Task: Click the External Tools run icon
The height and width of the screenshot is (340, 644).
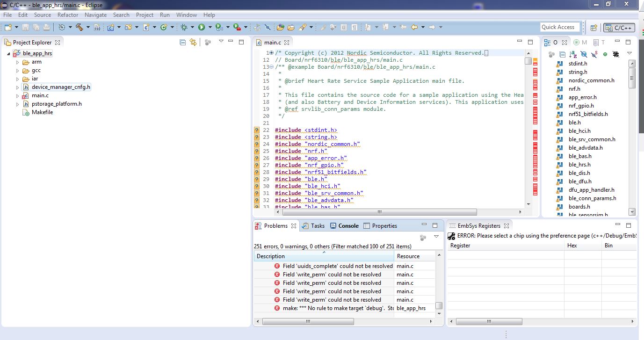Action: click(237, 27)
